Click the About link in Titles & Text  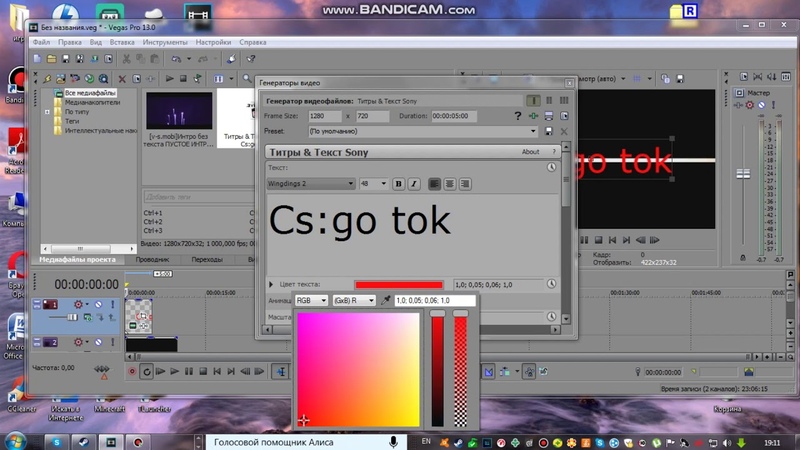tap(530, 152)
